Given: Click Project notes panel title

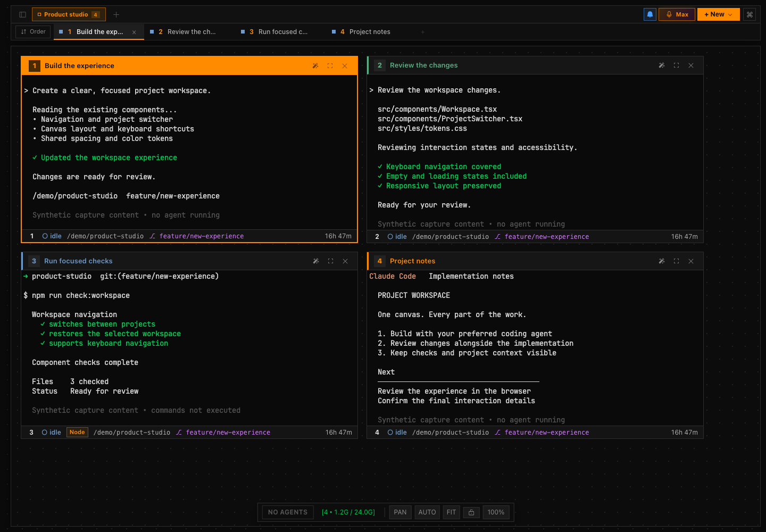Looking at the screenshot, I should click(412, 261).
